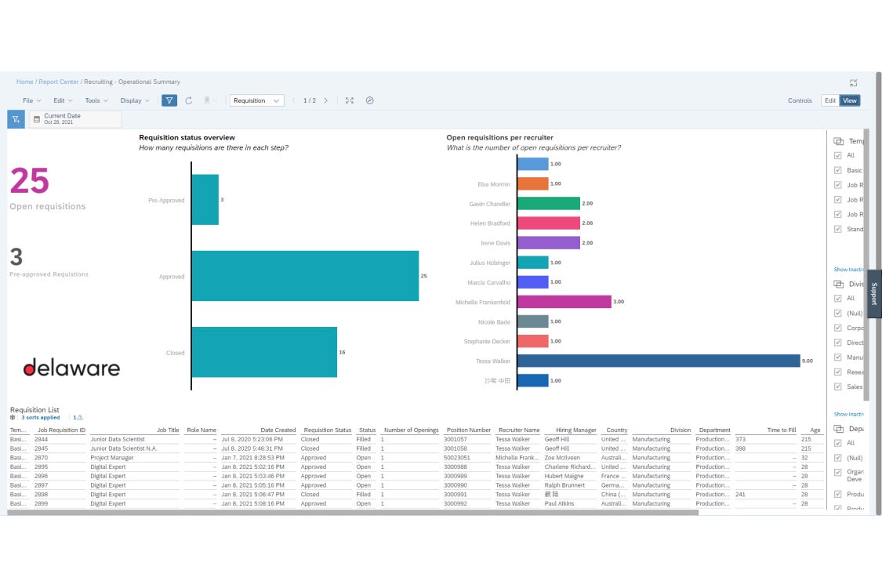The width and height of the screenshot is (882, 588).
Task: Toggle the (Null) division checkbox
Action: coord(837,313)
